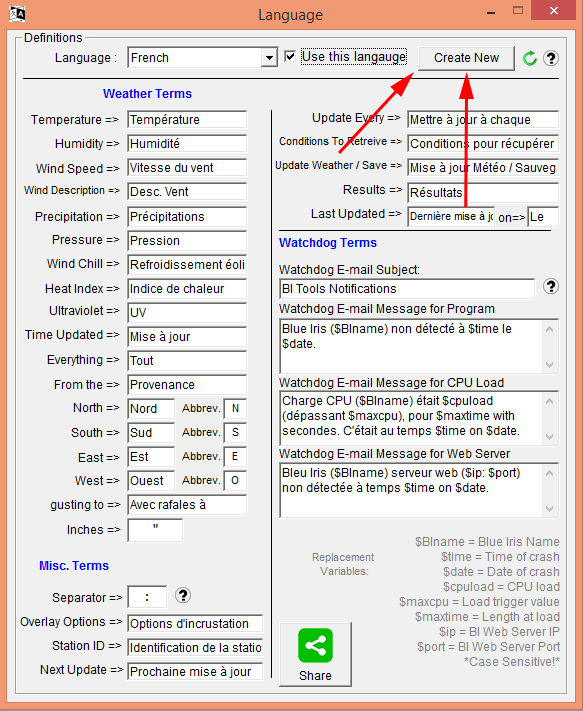This screenshot has height=711, width=583.
Task: Open help for Watchdog E-mail Subject
Action: [x=551, y=287]
